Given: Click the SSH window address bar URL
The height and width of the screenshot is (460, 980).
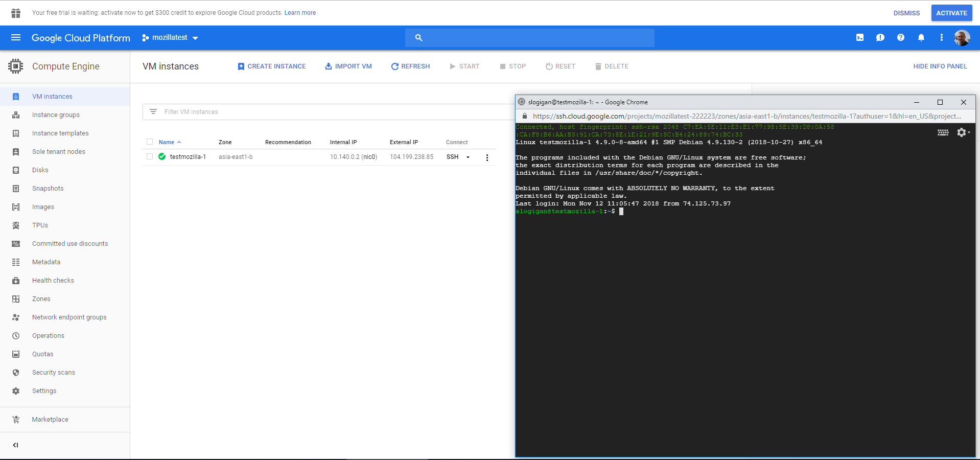Looking at the screenshot, I should [x=747, y=116].
